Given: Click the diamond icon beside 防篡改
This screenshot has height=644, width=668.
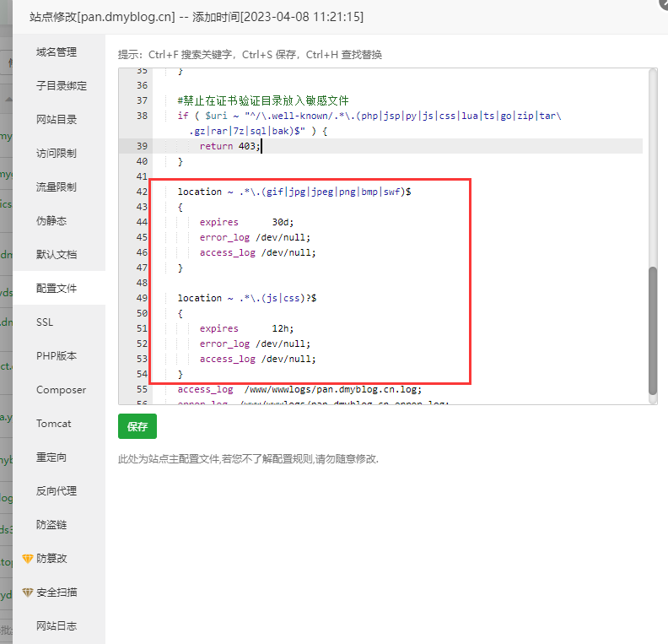Looking at the screenshot, I should [28, 559].
